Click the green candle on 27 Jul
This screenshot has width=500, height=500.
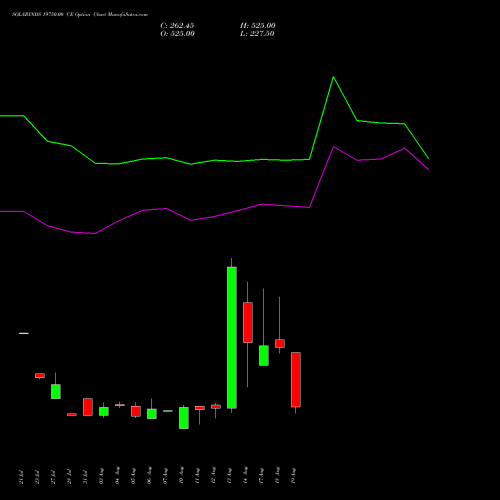(x=56, y=391)
